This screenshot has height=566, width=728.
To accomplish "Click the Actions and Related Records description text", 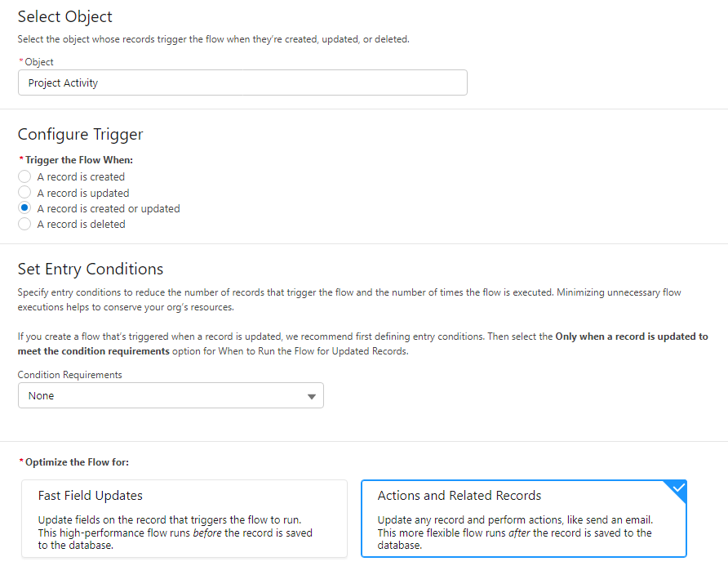I will tap(514, 533).
